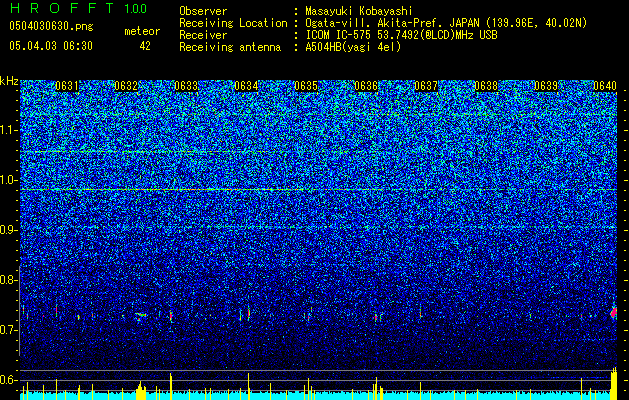The width and height of the screenshot is (629, 400).
Task: Click the 0639 time marker
Action: click(x=546, y=86)
